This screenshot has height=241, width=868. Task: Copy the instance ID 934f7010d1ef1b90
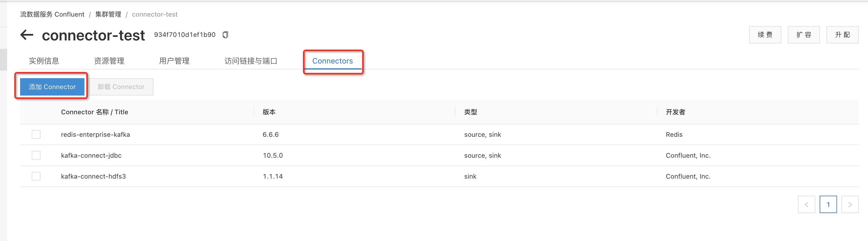tap(225, 35)
